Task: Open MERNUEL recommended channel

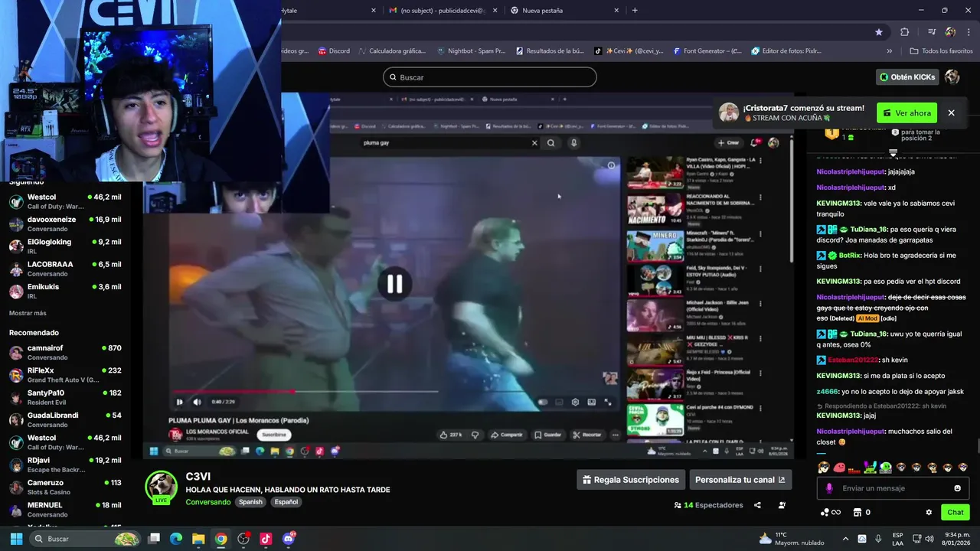Action: [x=65, y=510]
